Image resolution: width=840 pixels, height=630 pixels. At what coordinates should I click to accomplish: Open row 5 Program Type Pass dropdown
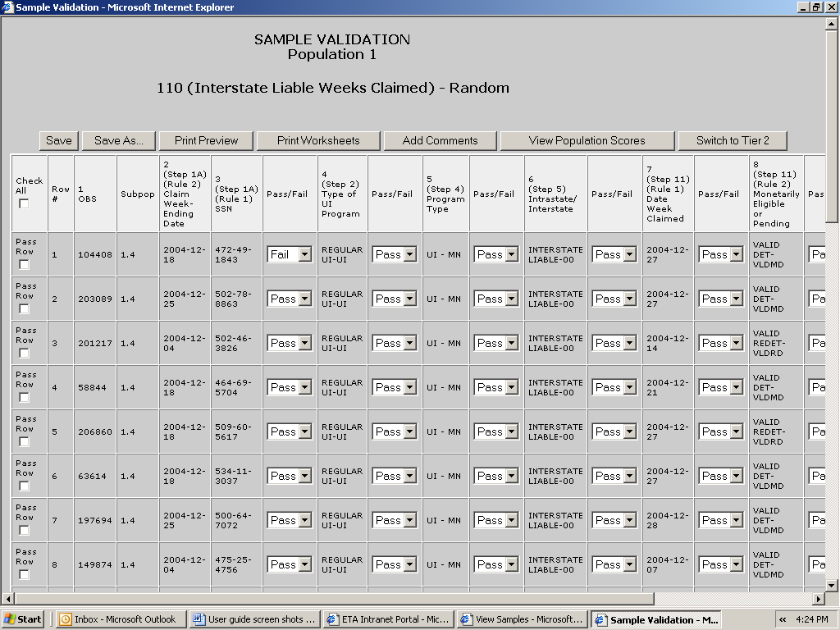pyautogui.click(x=496, y=432)
